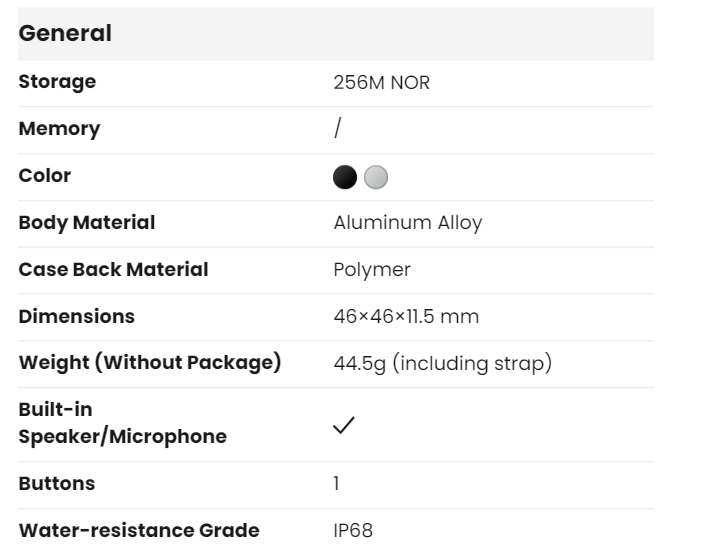This screenshot has width=718, height=553.
Task: Click the Body Material label
Action: click(x=87, y=222)
